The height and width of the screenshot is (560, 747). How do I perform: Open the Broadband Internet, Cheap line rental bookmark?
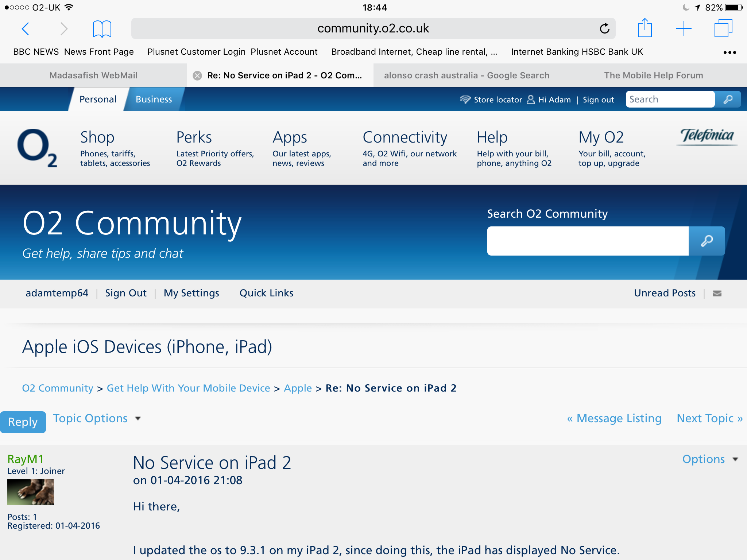tap(414, 52)
